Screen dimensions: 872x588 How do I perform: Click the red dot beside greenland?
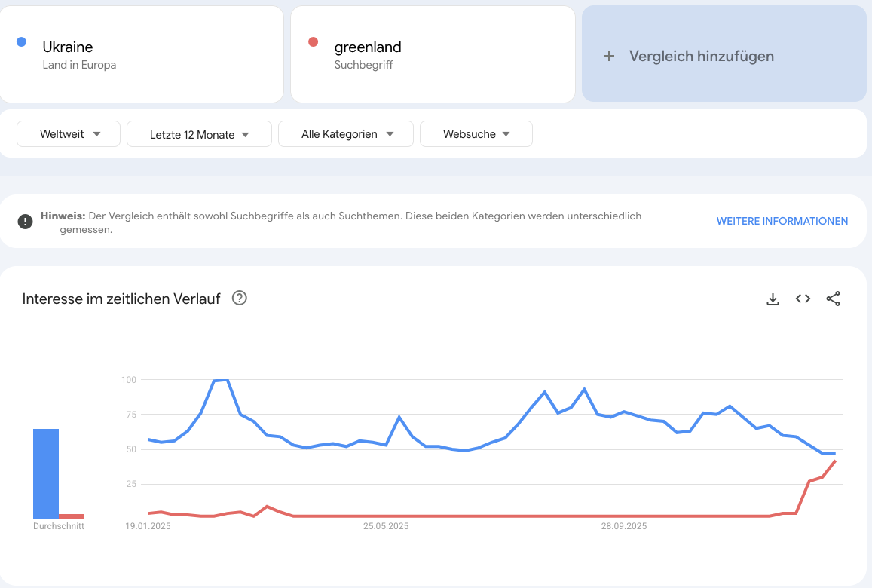pyautogui.click(x=314, y=42)
